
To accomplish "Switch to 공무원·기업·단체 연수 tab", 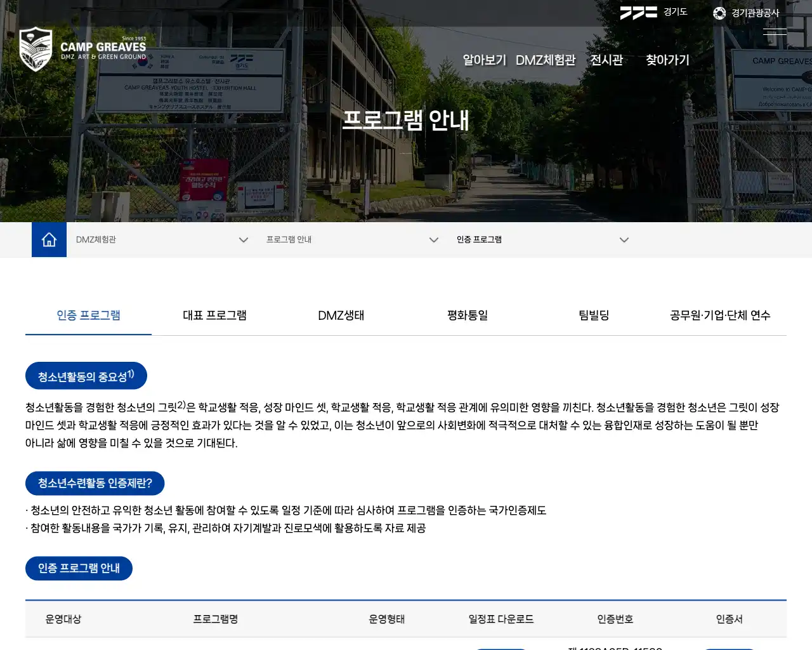I will click(720, 315).
